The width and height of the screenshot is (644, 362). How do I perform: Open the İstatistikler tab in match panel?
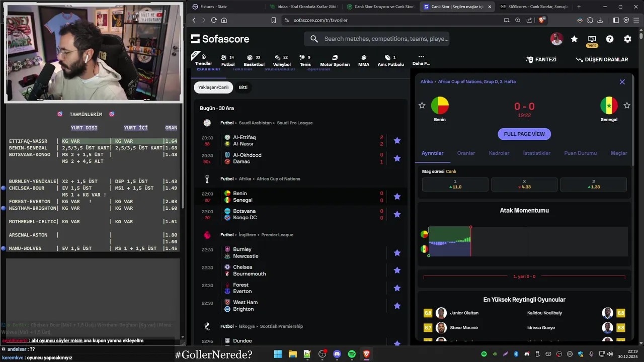[537, 153]
